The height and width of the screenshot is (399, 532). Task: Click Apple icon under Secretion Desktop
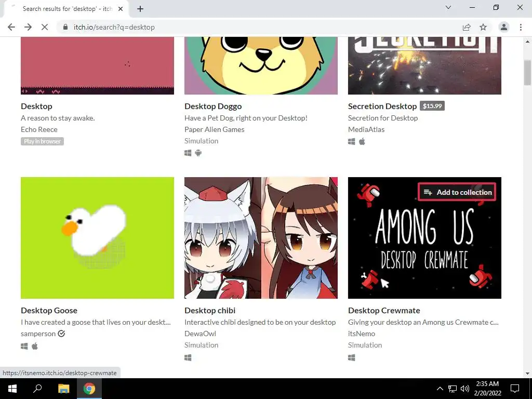click(362, 141)
